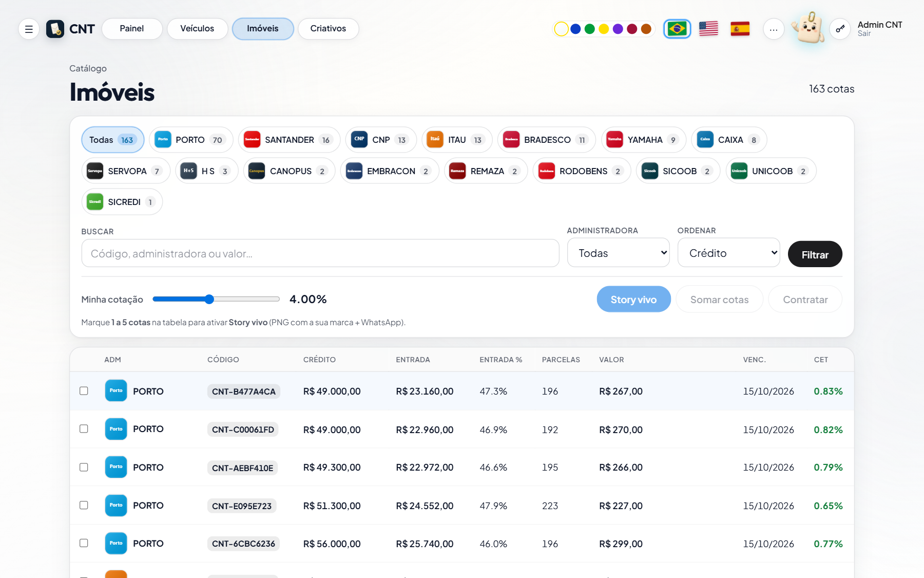
Task: Filter by SICOOB administrator chip
Action: 678,171
